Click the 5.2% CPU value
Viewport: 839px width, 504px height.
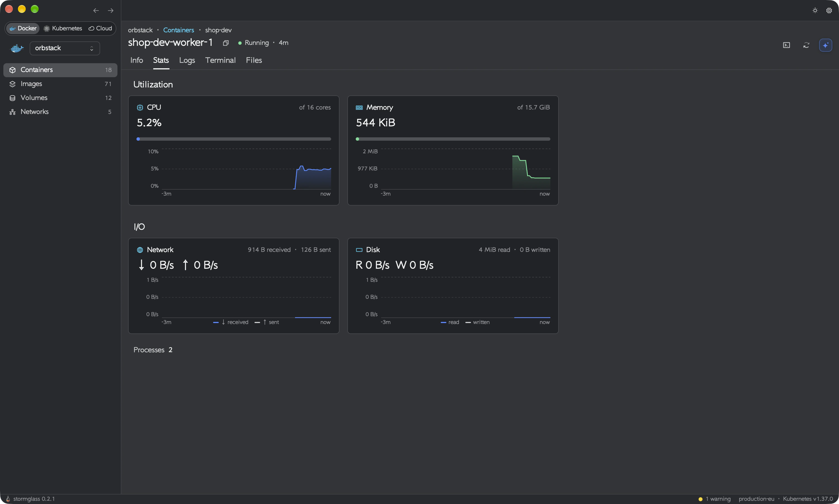click(x=149, y=123)
